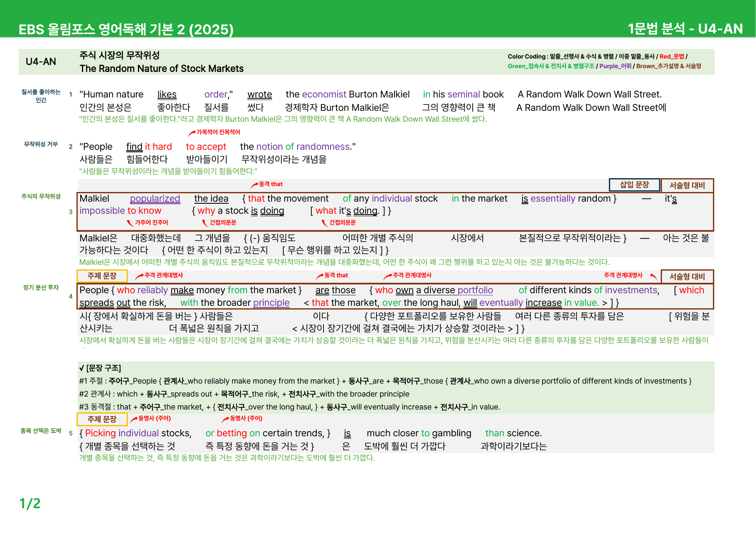Viewport: 756px width, 535px height.
Task: Click the "#2 관계사" structure line
Action: pyautogui.click(x=244, y=394)
